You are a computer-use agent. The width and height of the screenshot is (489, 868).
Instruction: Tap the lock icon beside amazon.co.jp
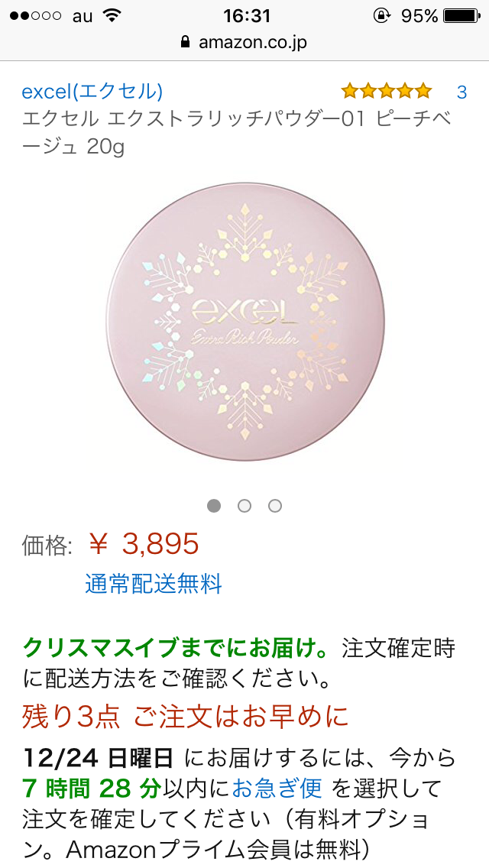(x=186, y=42)
